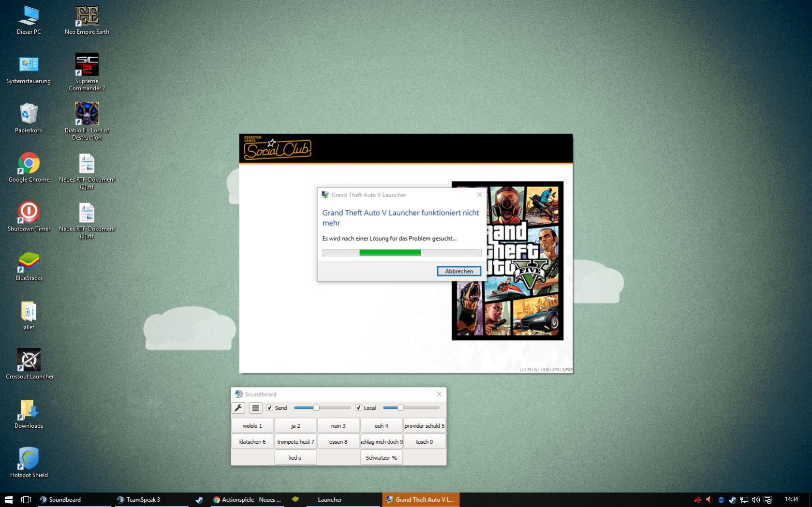Click BlueStacks icon in taskbar
The width and height of the screenshot is (812, 507).
[x=295, y=499]
